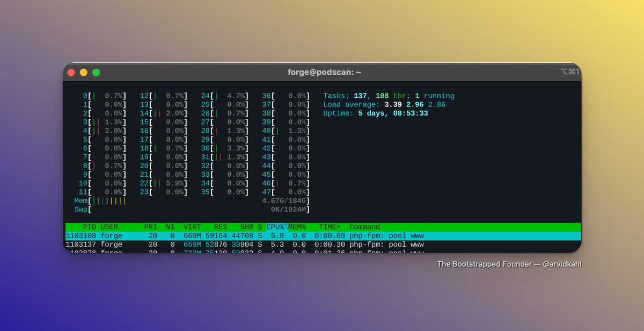Click CPU 26 meter
The image size is (644, 331).
(224, 113)
